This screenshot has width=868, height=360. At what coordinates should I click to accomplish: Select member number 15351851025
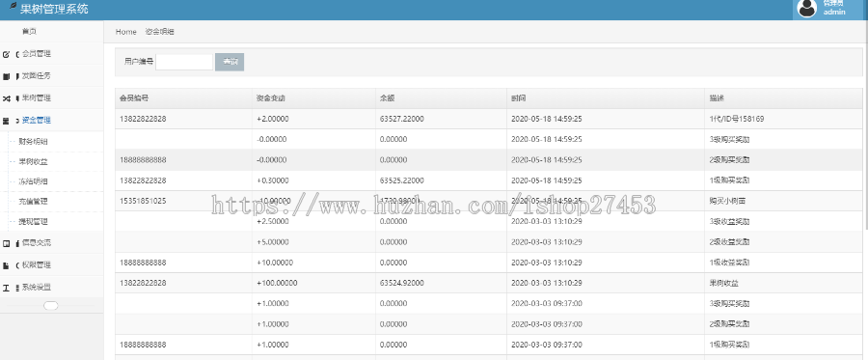[143, 201]
